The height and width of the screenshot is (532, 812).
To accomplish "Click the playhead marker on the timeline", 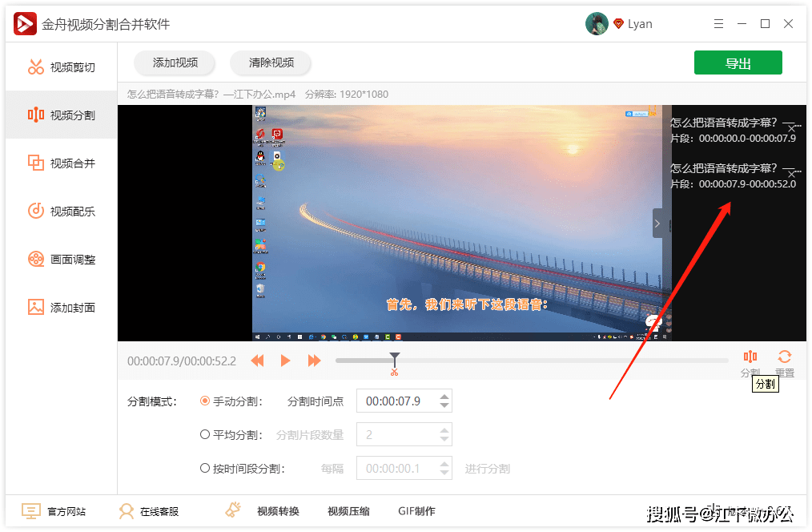I will (395, 358).
